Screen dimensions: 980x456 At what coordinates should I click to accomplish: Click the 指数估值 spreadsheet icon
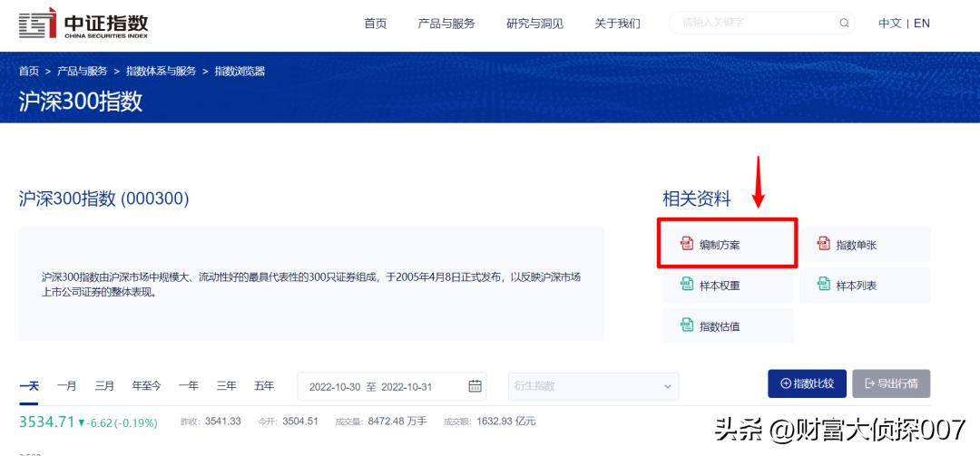687,325
